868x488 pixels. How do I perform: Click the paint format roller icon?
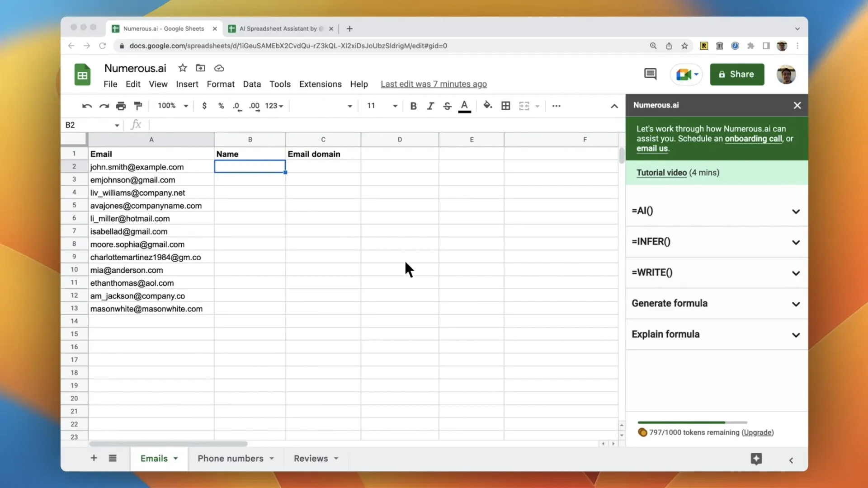[x=138, y=106]
